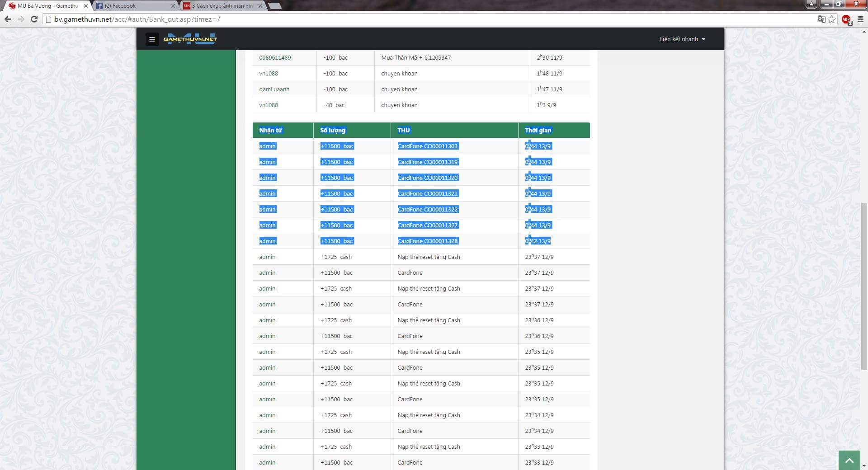Click scrollbar up arrow

864,32
